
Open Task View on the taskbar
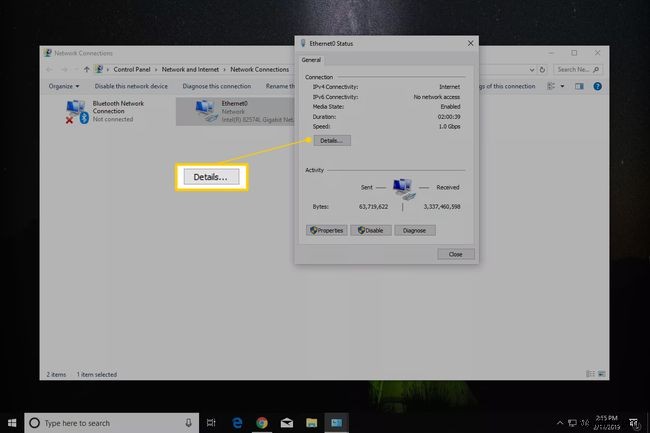click(x=211, y=423)
